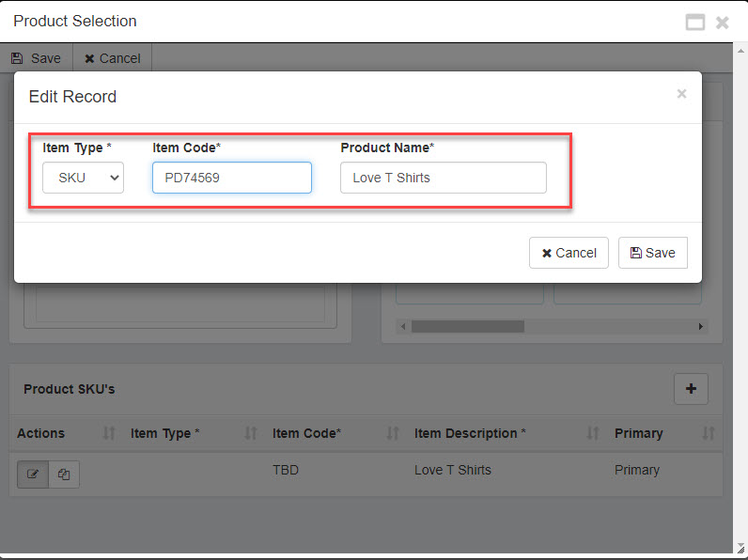Click the Product SKU's section heading
This screenshot has width=748, height=560.
tap(70, 389)
